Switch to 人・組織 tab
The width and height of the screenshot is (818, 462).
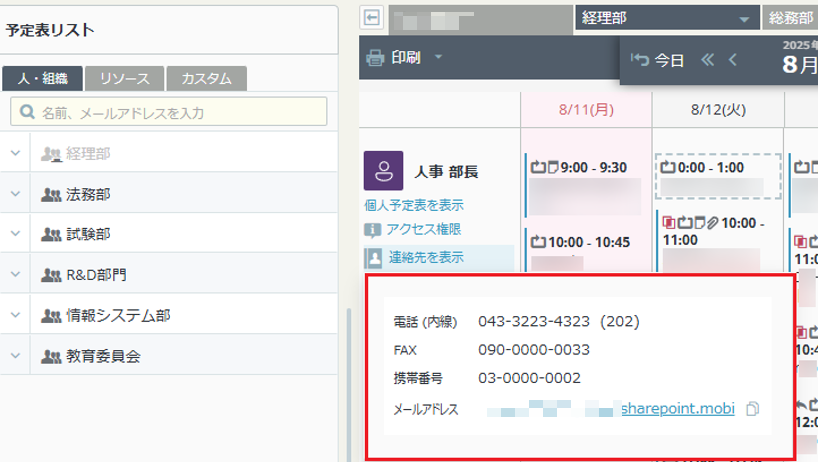pos(42,78)
